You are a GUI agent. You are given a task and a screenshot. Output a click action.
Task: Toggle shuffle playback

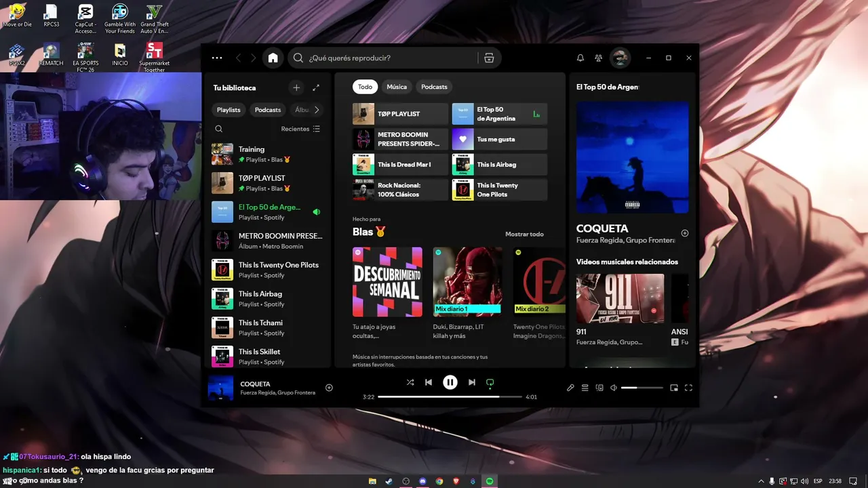[x=410, y=382]
